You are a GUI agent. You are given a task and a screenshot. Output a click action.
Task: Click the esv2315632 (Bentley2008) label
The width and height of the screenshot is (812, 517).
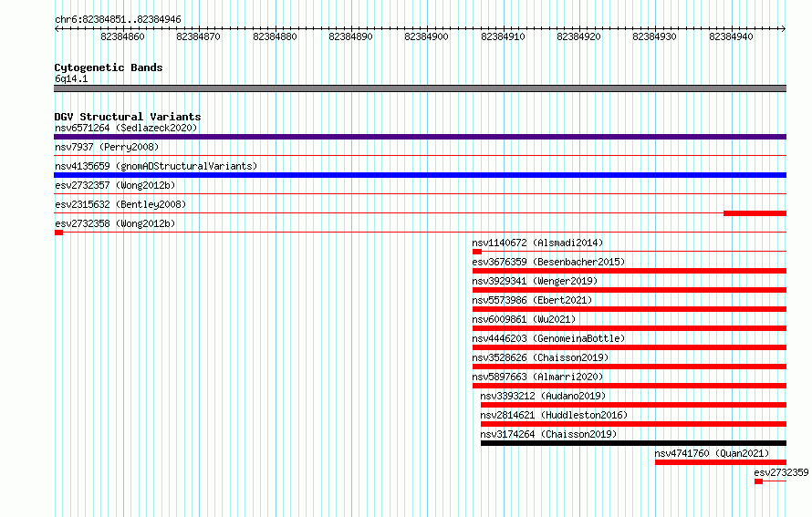coord(120,204)
